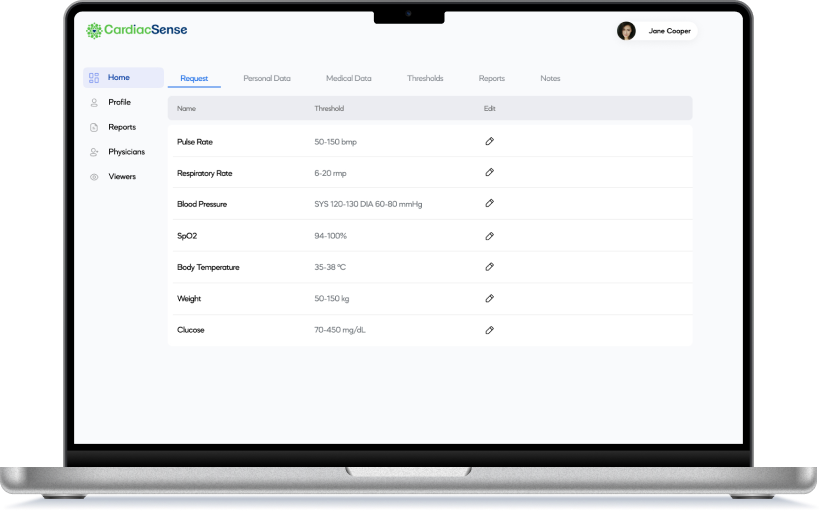Screen dimensions: 822x513
Task: Click Jane Cooper's profile avatar
Action: click(x=626, y=31)
